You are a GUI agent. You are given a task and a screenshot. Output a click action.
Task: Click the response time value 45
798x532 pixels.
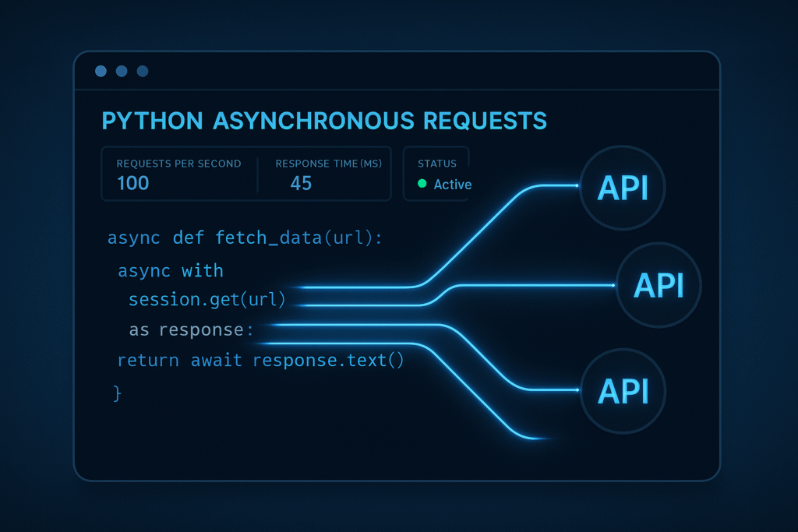(x=301, y=183)
